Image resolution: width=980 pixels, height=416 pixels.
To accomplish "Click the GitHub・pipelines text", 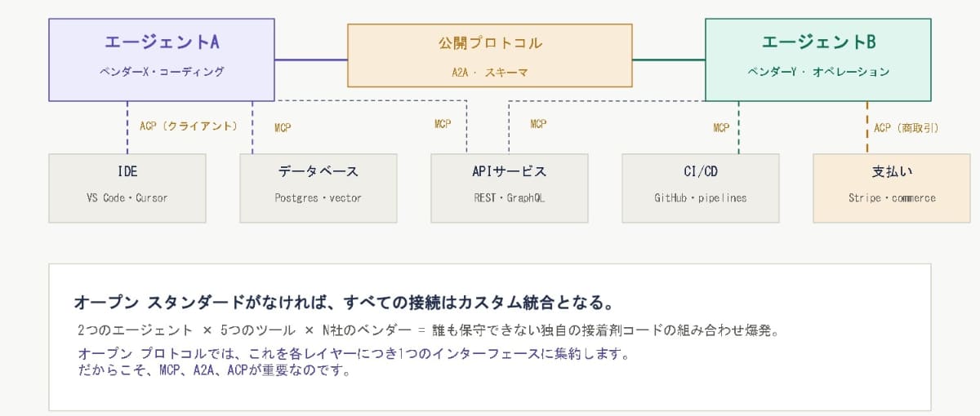I will click(x=701, y=198).
